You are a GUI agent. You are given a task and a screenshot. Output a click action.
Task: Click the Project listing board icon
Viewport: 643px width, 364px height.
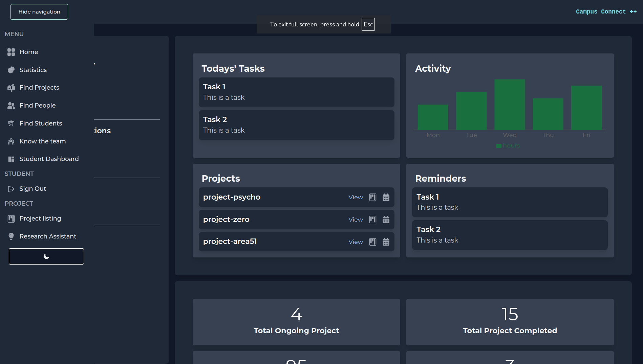11,219
